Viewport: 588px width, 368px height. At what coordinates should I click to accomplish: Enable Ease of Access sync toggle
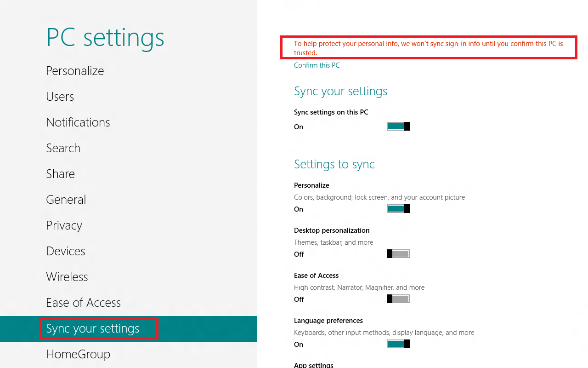tap(398, 299)
